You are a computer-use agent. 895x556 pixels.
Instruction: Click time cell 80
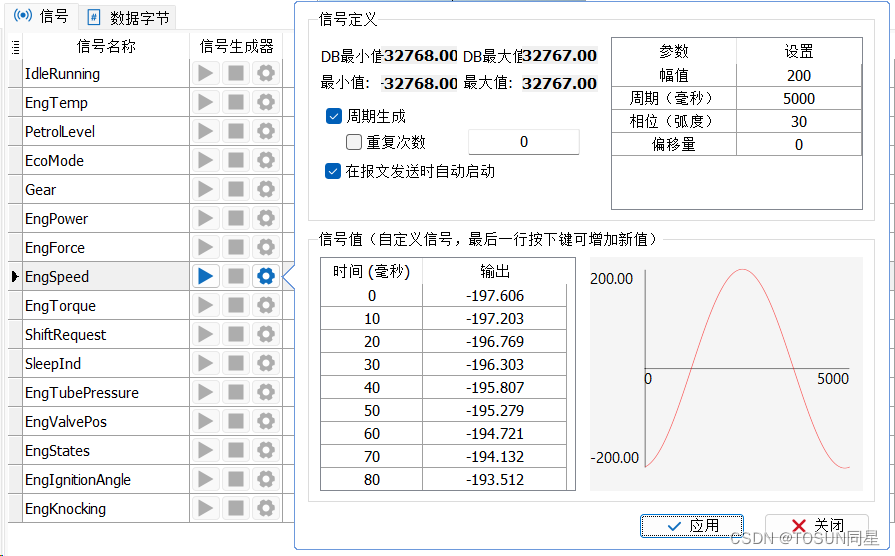[372, 480]
